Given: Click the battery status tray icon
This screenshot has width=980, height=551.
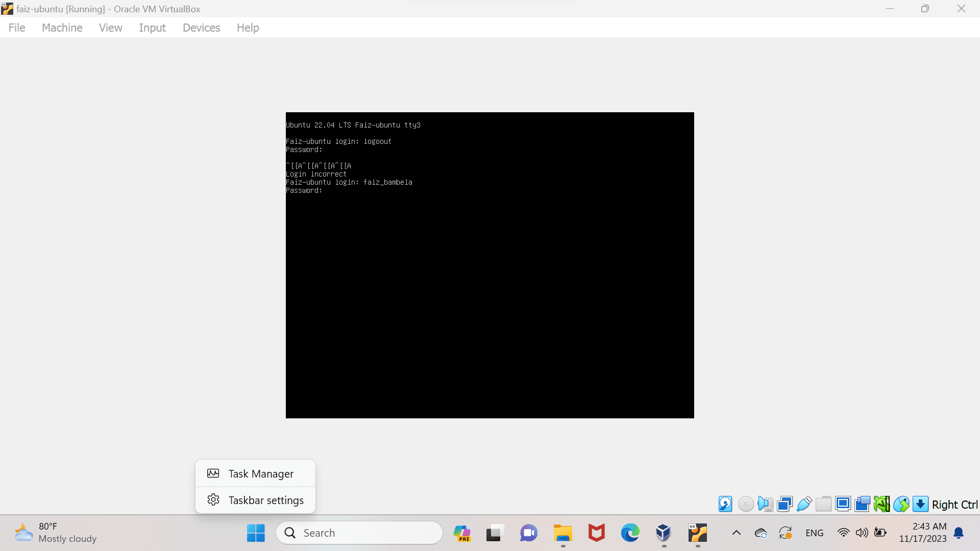Looking at the screenshot, I should pyautogui.click(x=880, y=533).
